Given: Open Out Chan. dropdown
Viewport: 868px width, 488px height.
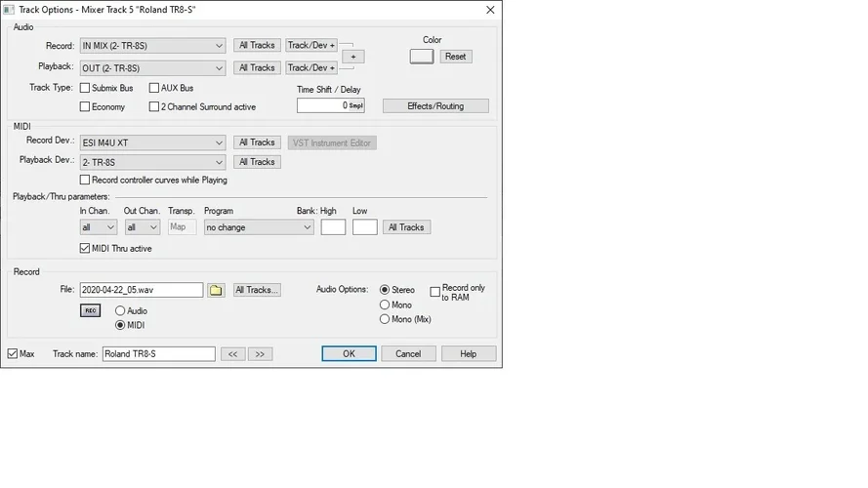Looking at the screenshot, I should (143, 227).
